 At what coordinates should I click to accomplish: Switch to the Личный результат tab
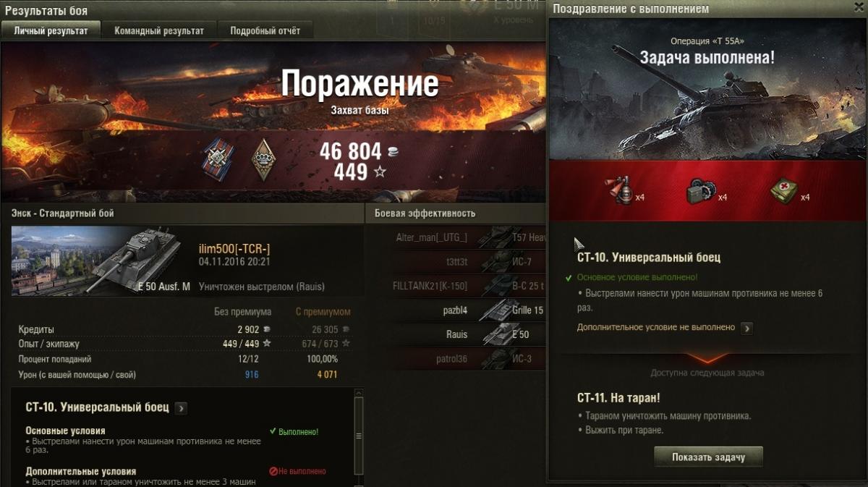tap(51, 31)
